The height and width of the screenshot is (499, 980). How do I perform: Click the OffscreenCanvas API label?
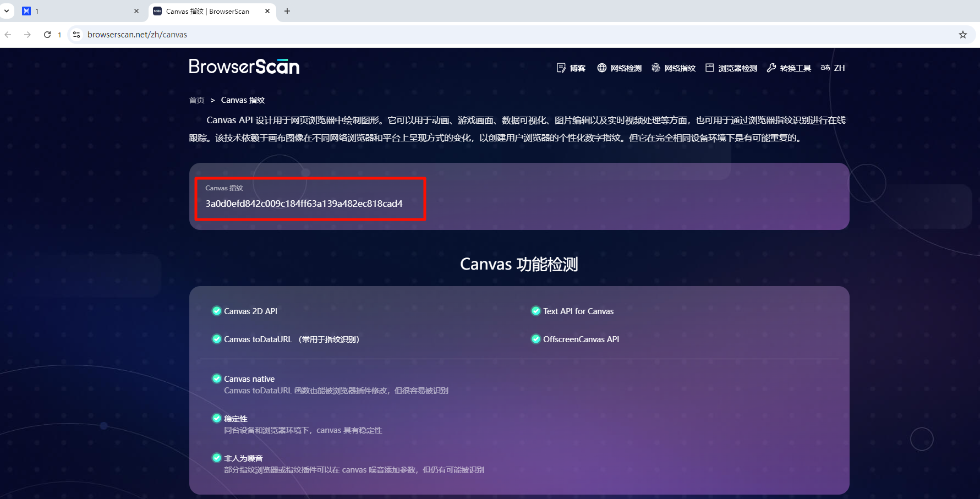pyautogui.click(x=581, y=339)
